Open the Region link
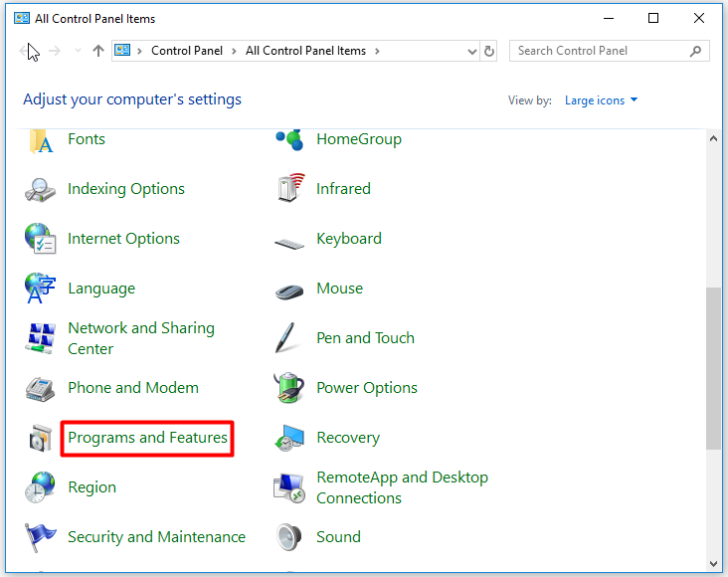This screenshot has height=577, width=728. click(91, 487)
